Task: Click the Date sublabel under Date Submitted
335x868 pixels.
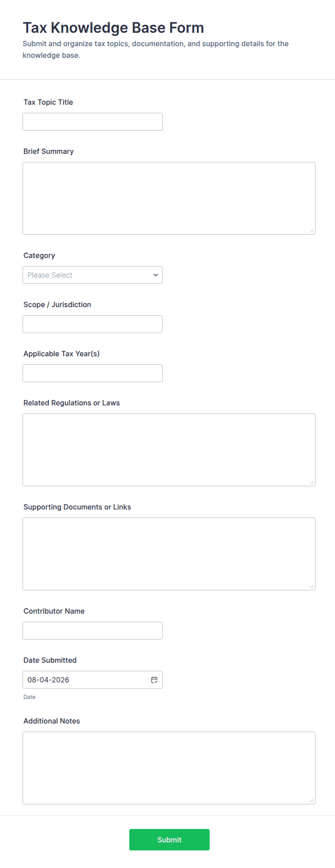Action: coord(29,697)
